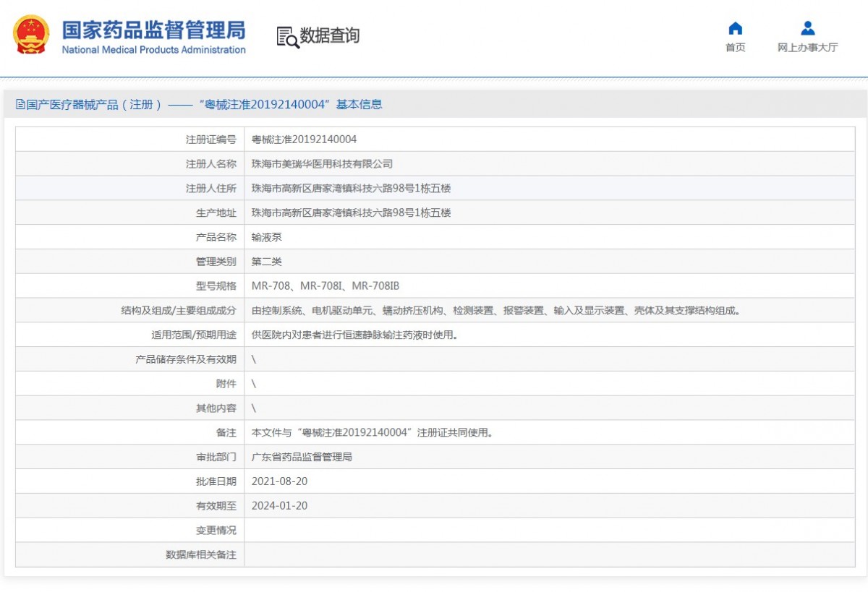This screenshot has width=868, height=592.
Task: Click the 数据库相关备注 label
Action: [x=201, y=555]
